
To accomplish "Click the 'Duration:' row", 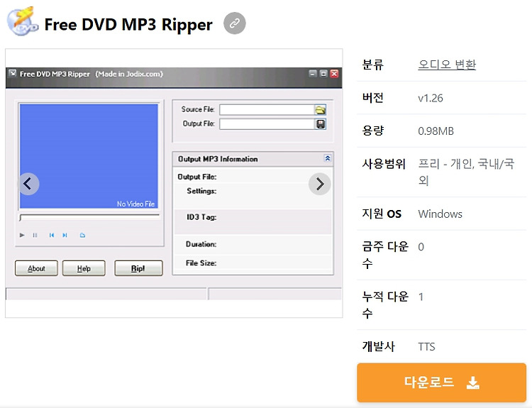I will coord(253,244).
